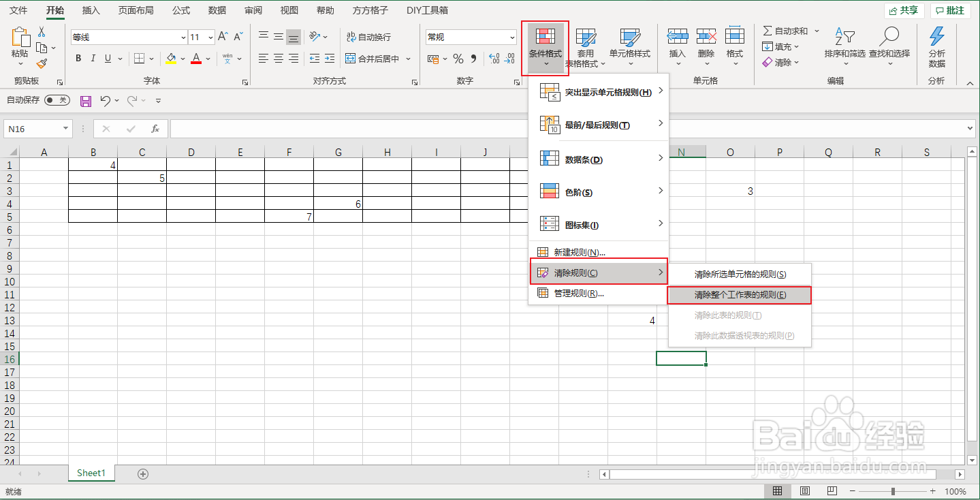The image size is (980, 500).
Task: Click the Name Box showing N16
Action: 33,128
